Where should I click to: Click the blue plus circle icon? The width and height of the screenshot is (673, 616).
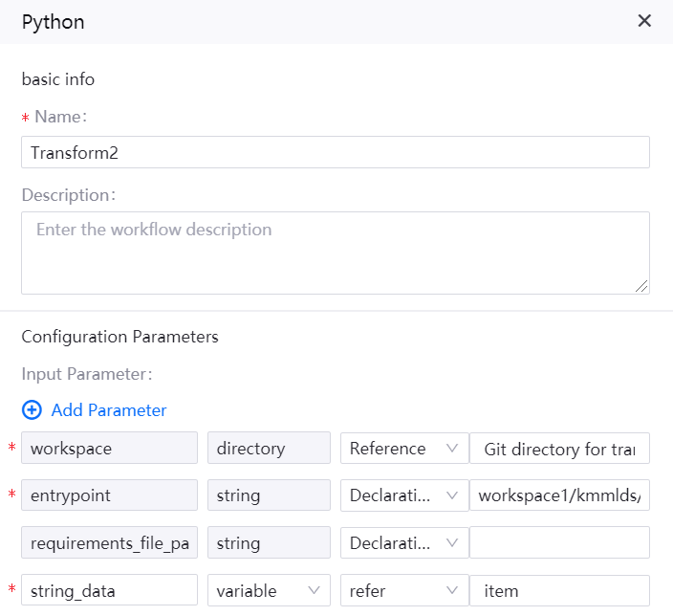click(x=32, y=409)
